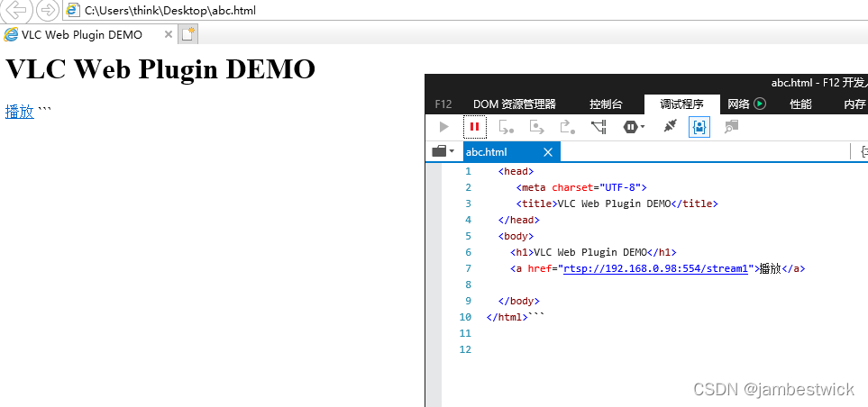The width and height of the screenshot is (868, 407).
Task: Select the 调试程序 tab
Action: 682,104
